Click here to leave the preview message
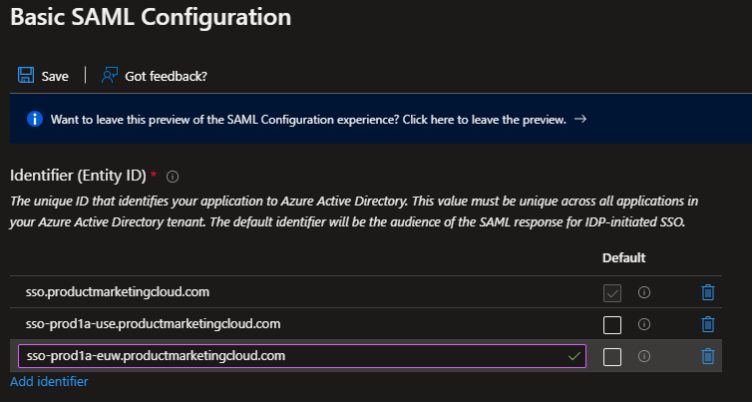Screen dimensions: 752x402 pyautogui.click(x=308, y=119)
